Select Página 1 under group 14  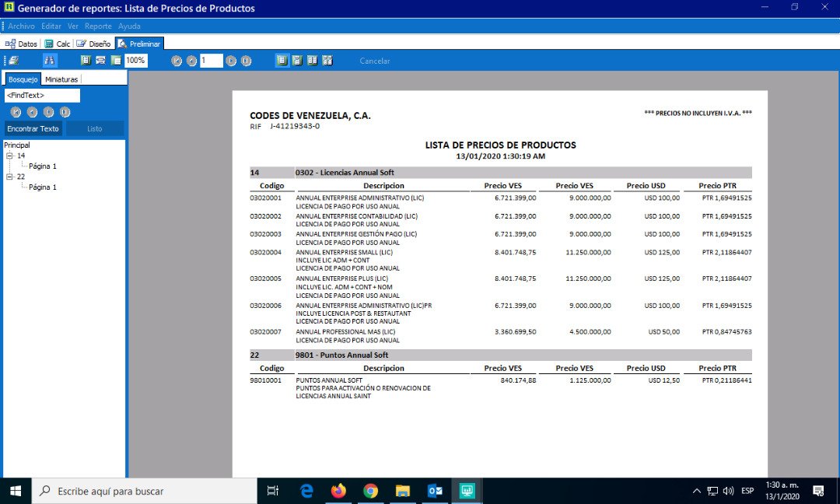point(42,166)
